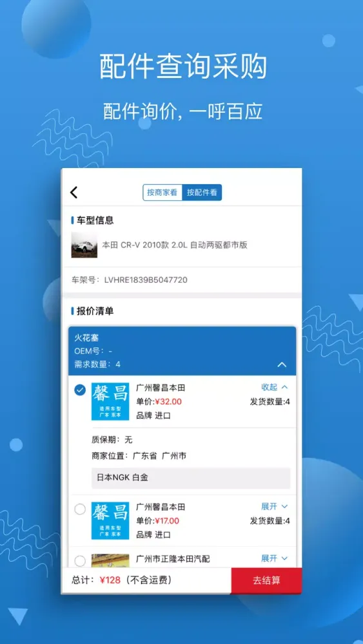The image size is (363, 644).
Task: Select the 车型信息 heading
Action: pyautogui.click(x=95, y=220)
